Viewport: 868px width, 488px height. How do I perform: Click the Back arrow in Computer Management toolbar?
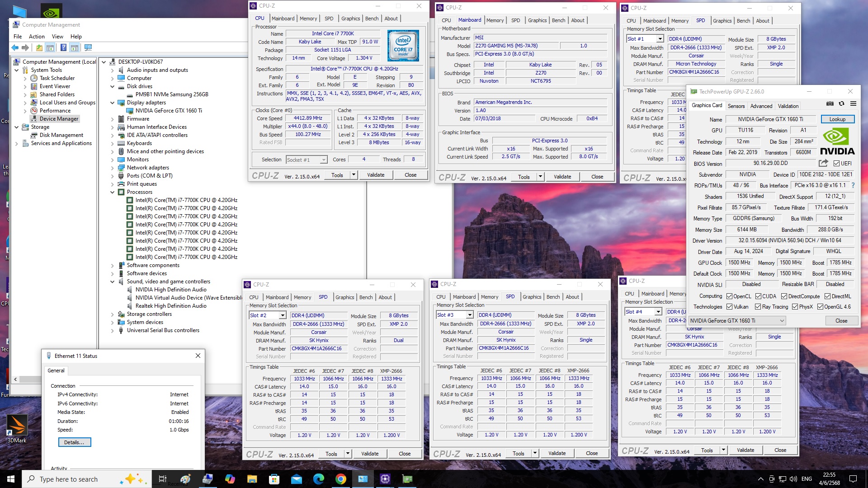(15, 47)
